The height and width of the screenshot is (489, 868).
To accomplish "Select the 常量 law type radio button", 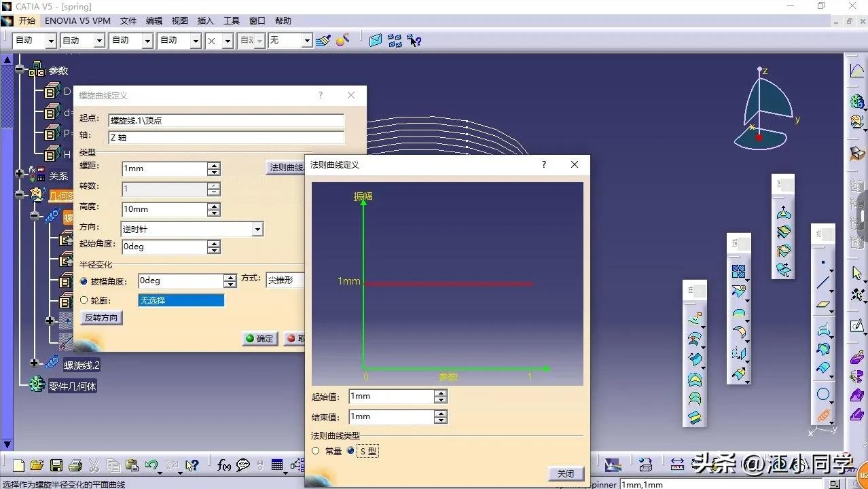I will (315, 451).
